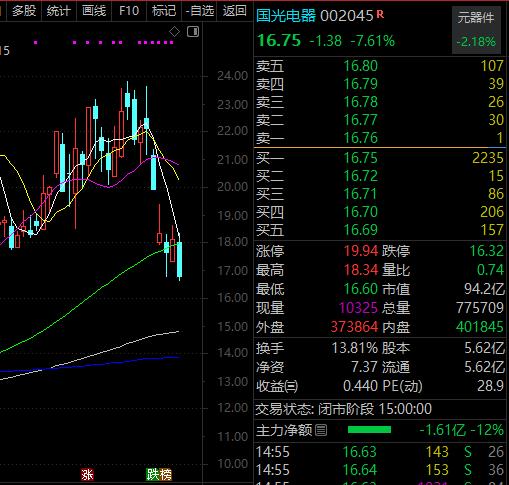Click the 14:55 trade row at 16.64
The width and height of the screenshot is (509, 485).
(380, 470)
